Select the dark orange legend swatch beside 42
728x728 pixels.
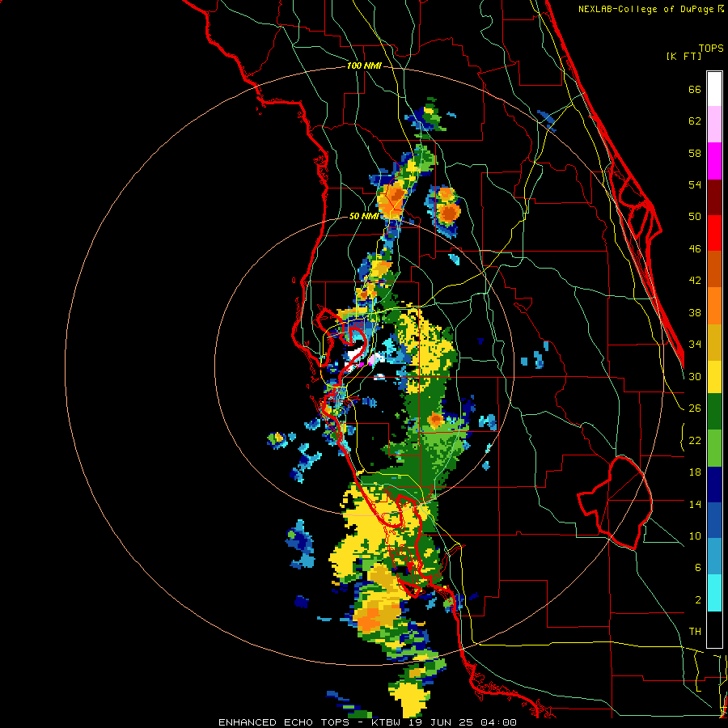[714, 269]
